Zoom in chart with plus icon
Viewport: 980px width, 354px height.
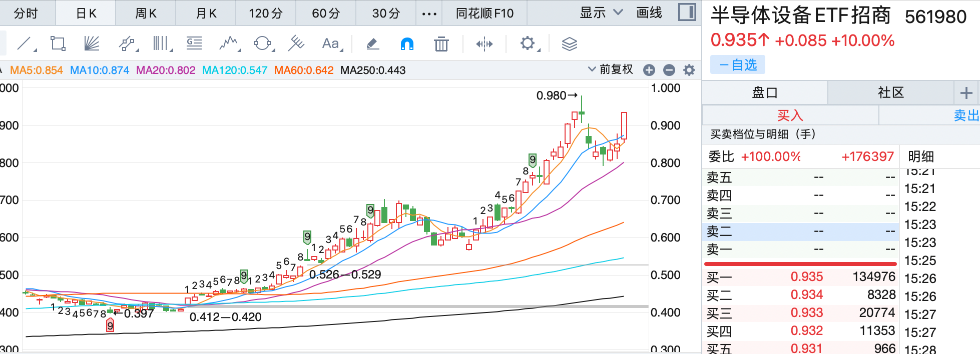[649, 70]
